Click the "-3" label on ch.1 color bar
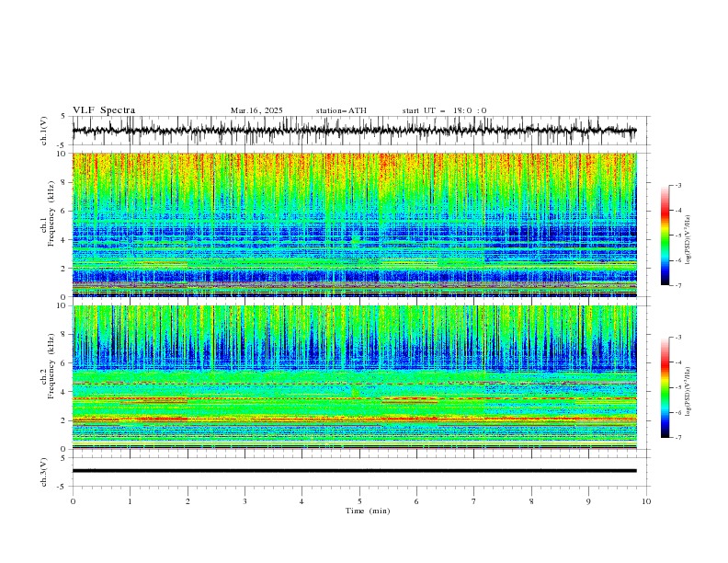This screenshot has width=728, height=563. (678, 185)
